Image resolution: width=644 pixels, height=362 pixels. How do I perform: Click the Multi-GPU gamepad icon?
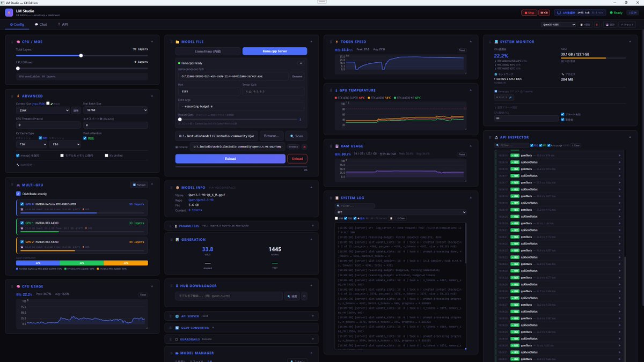[18, 186]
